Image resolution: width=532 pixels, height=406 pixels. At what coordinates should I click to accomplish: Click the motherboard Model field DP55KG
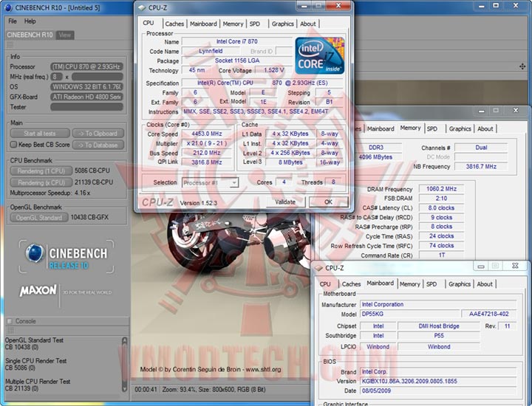tap(409, 314)
